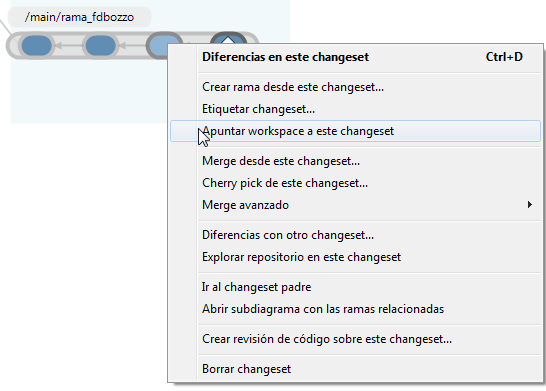Viewport: 546px width, 391px height.
Task: Open Abrir subdiagrama con las ramas relacionadas
Action: coord(355,309)
